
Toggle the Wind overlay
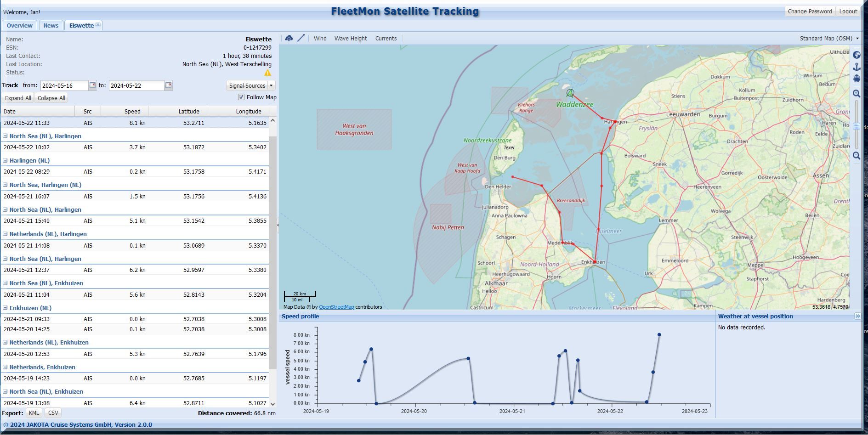[320, 39]
